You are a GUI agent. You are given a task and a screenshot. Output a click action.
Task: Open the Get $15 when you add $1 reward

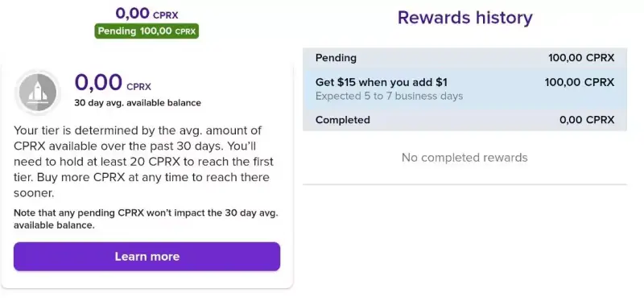(464, 89)
